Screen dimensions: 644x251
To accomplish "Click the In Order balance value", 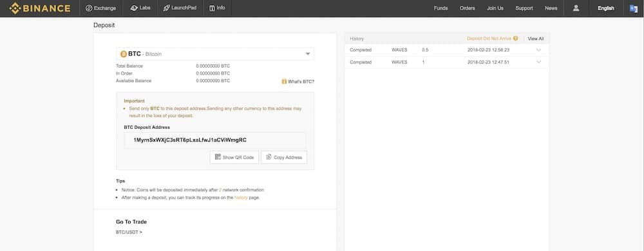I will (213, 73).
